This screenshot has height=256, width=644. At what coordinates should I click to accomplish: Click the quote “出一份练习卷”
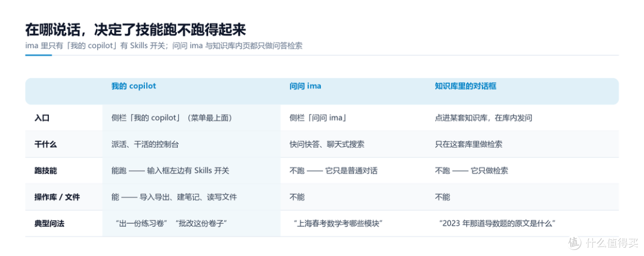point(141,224)
